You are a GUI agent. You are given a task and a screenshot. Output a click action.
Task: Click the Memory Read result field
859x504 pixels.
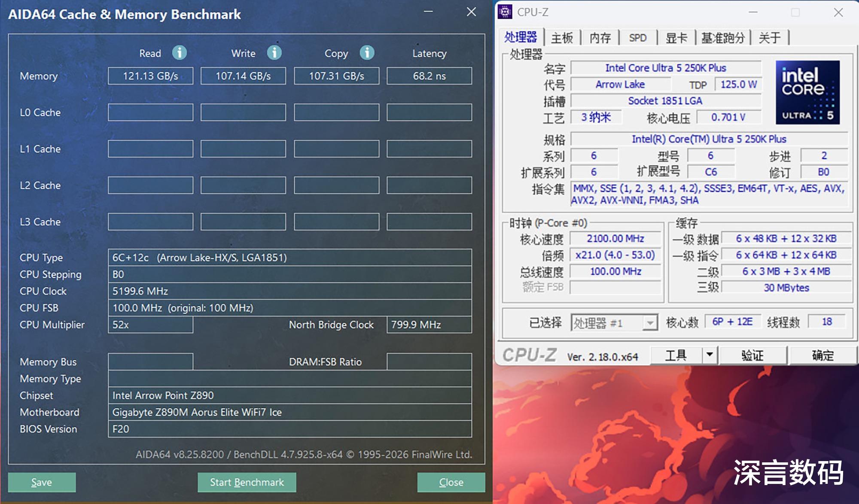(x=150, y=76)
